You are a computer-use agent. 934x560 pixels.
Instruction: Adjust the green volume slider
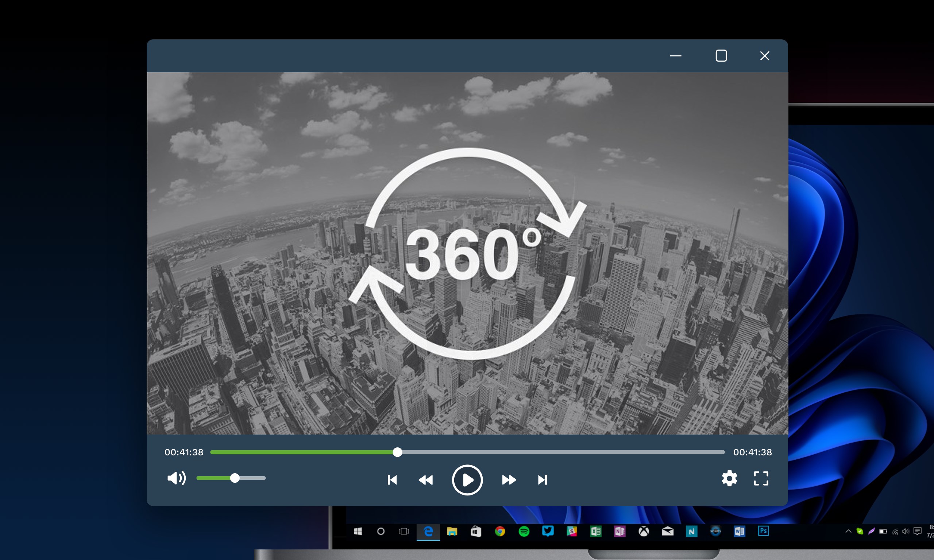[x=235, y=478]
